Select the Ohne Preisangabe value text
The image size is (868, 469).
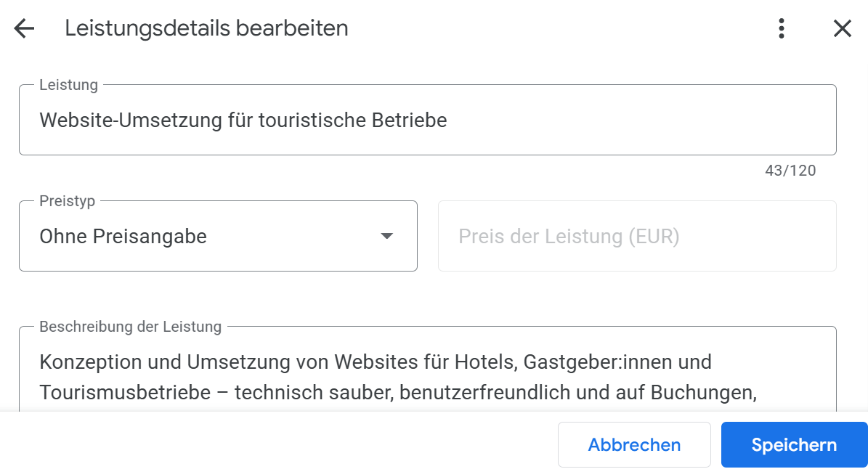click(x=123, y=237)
